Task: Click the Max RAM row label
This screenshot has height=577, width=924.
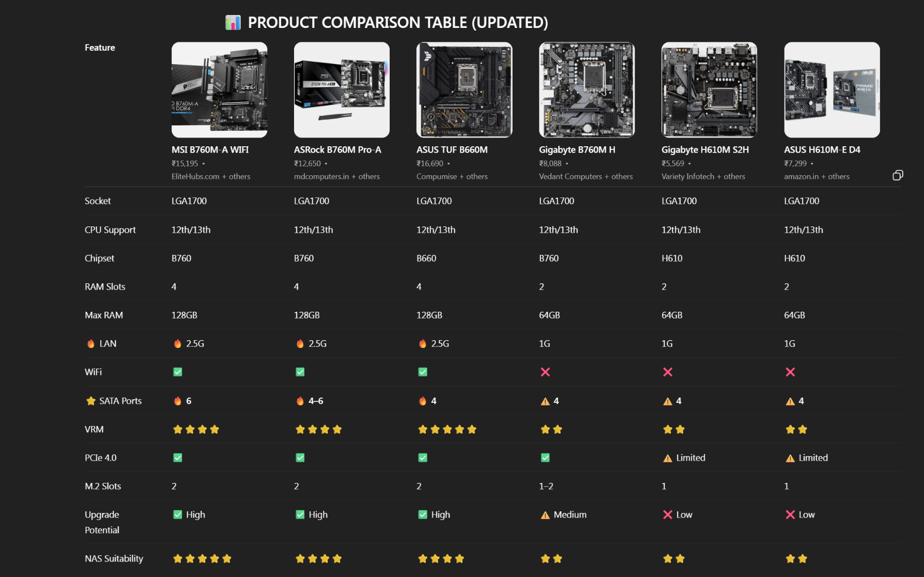Action: tap(104, 315)
